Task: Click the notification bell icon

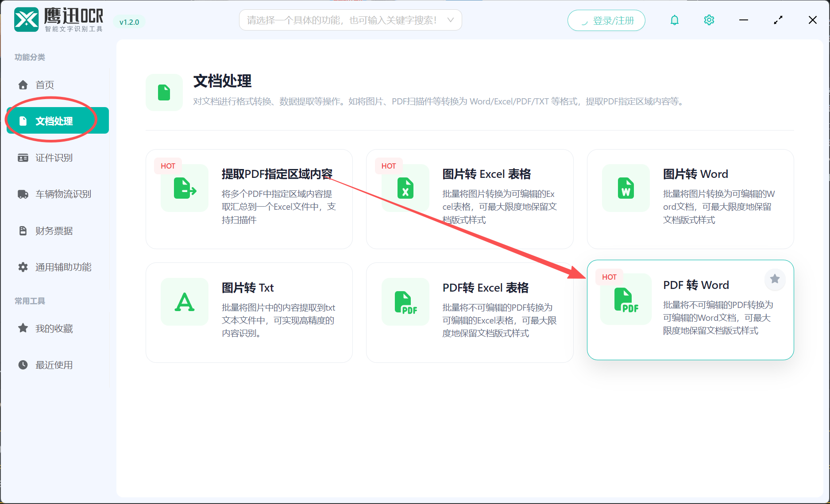Action: coord(674,20)
